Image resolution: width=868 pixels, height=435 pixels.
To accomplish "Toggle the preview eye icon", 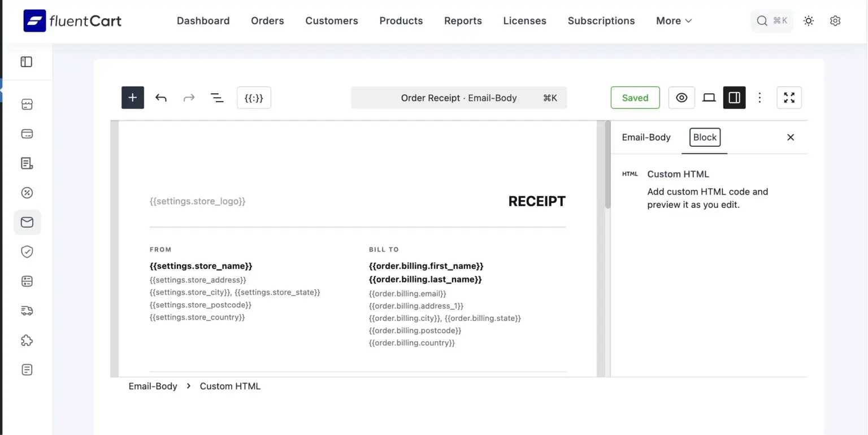I will (x=681, y=97).
